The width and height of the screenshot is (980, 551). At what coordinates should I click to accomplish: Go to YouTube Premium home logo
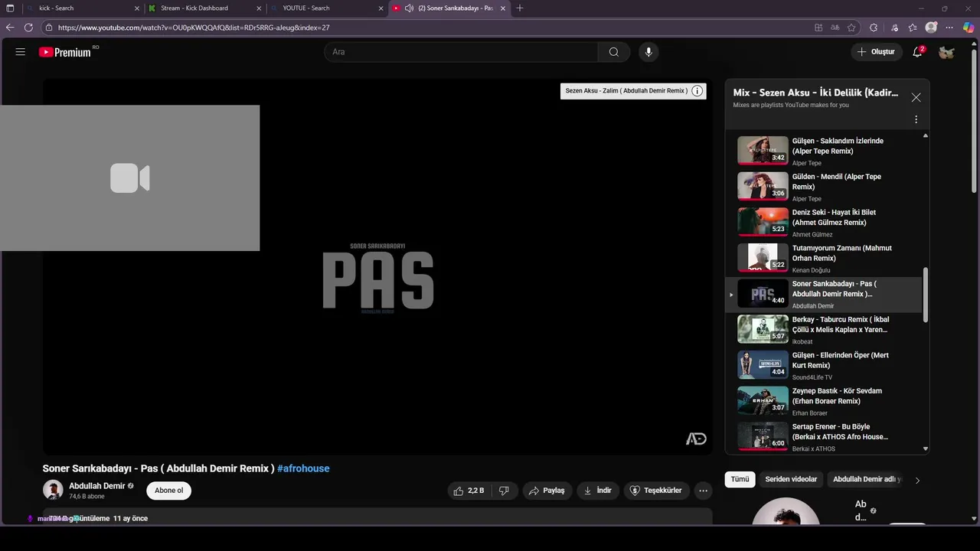click(x=65, y=52)
